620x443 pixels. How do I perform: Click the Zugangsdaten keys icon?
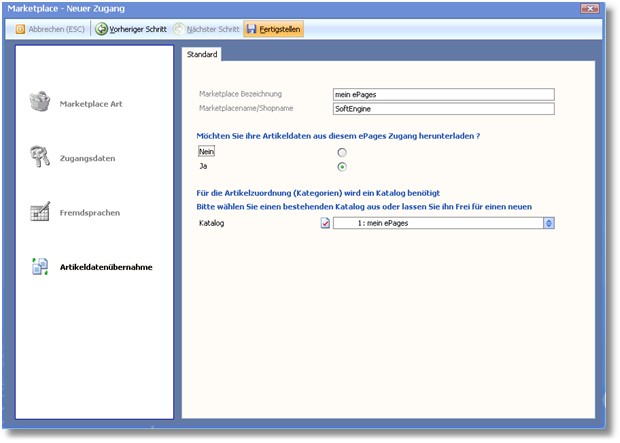40,157
